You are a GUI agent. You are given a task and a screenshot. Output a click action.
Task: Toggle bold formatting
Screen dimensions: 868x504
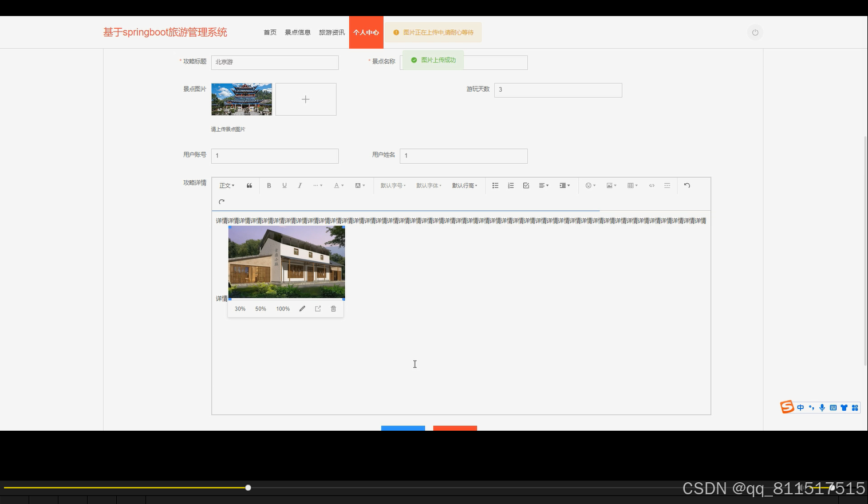pyautogui.click(x=269, y=186)
